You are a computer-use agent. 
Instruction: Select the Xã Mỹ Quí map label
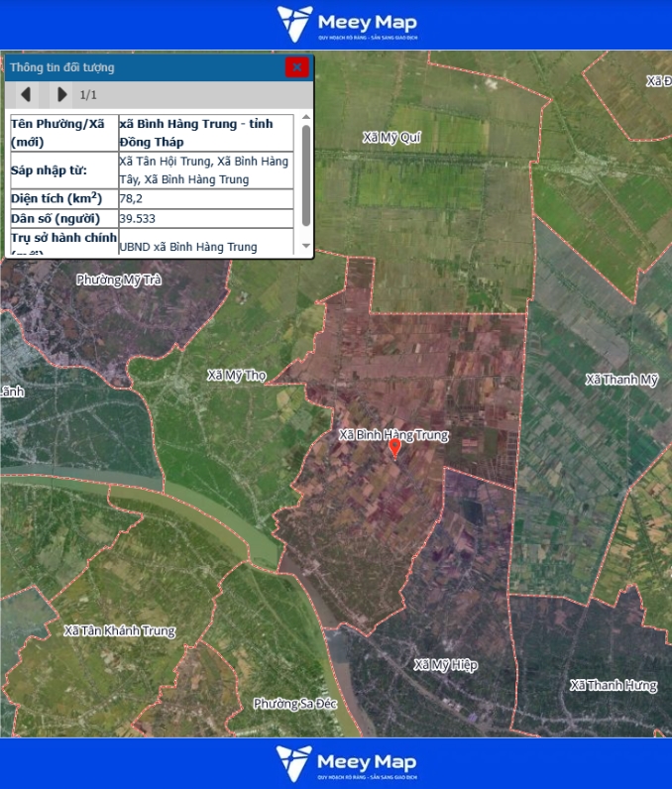[x=392, y=137]
